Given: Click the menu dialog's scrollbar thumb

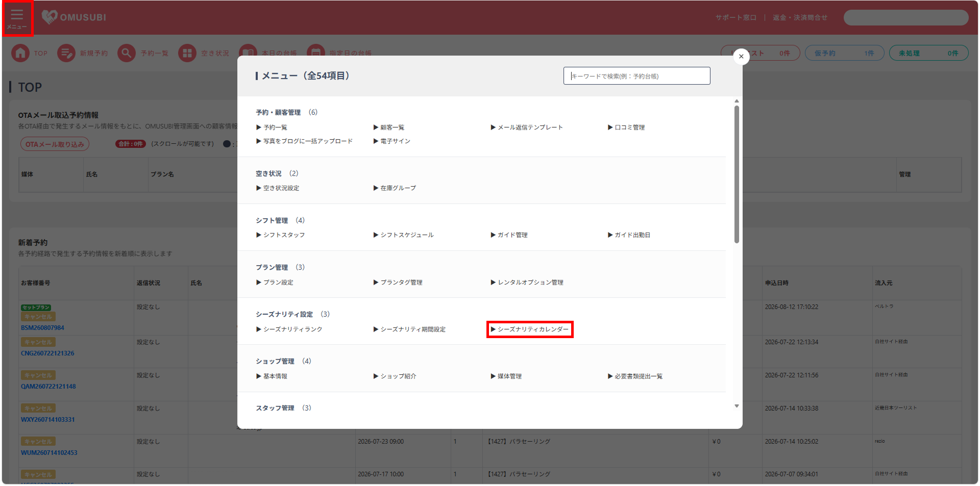Looking at the screenshot, I should point(737,174).
